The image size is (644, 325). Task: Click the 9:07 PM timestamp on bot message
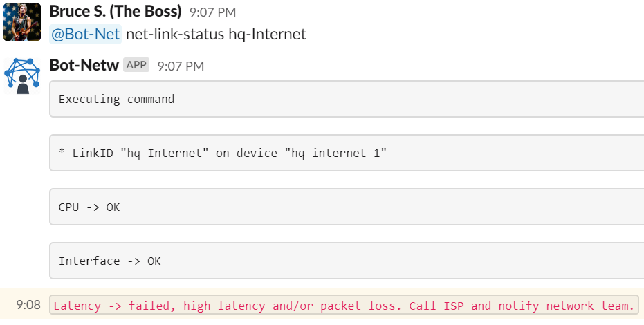[181, 66]
